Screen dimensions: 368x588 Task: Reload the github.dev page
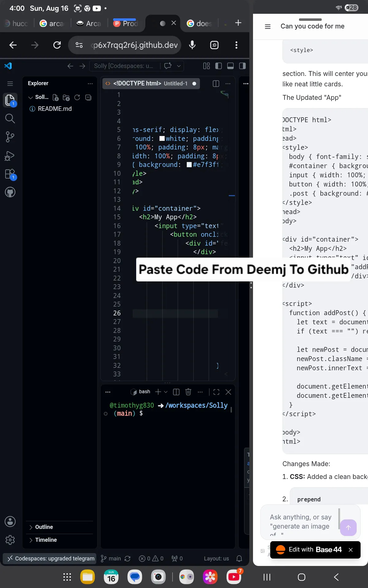pyautogui.click(x=57, y=45)
